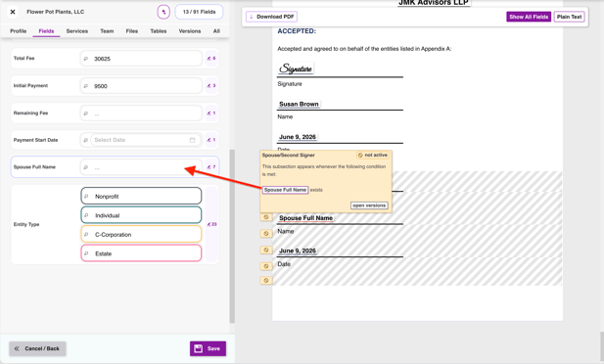Edit the Total Fee value 30625

(141, 59)
